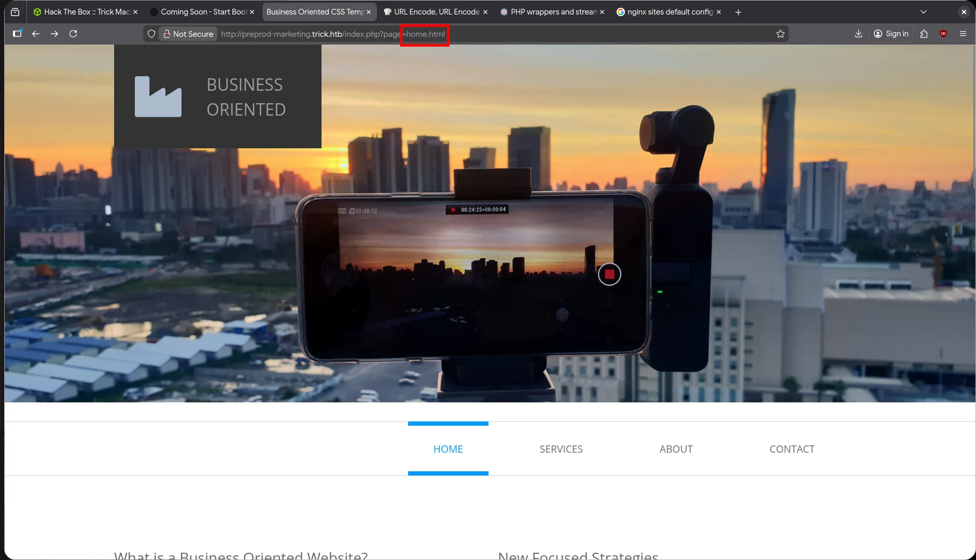Open the Firefox View recent browsing button
976x560 pixels.
coord(15,12)
